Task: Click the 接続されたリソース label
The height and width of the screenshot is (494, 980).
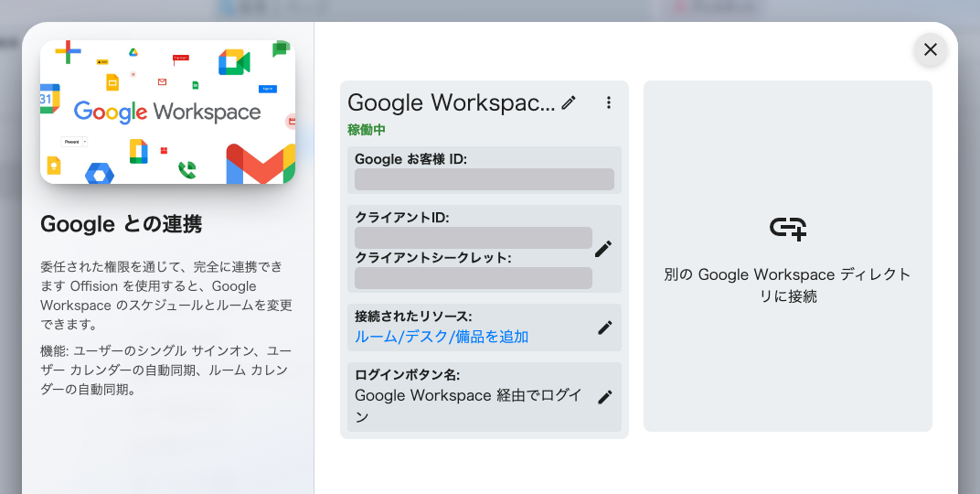Action: click(413, 317)
